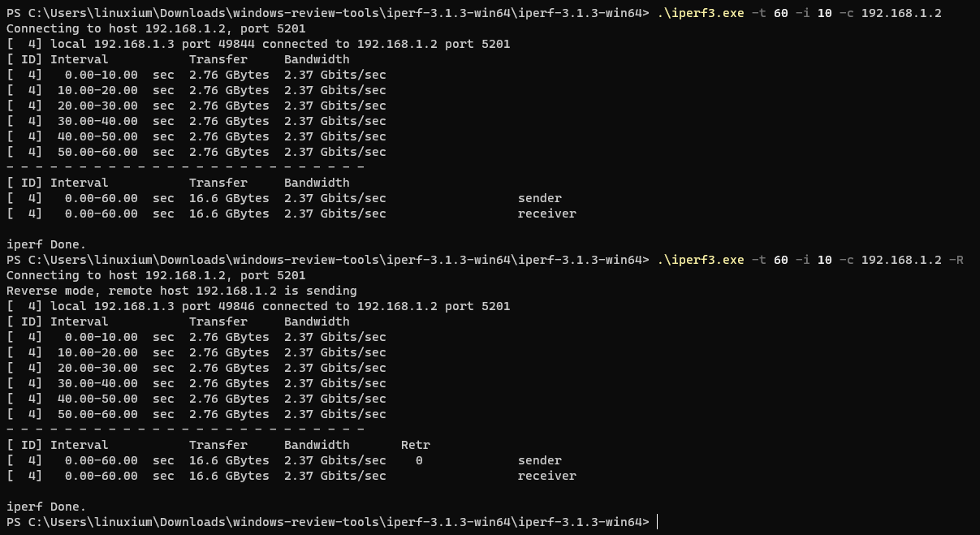Click the first Bandwidth column header
The height and width of the screenshot is (535, 980).
click(x=317, y=59)
